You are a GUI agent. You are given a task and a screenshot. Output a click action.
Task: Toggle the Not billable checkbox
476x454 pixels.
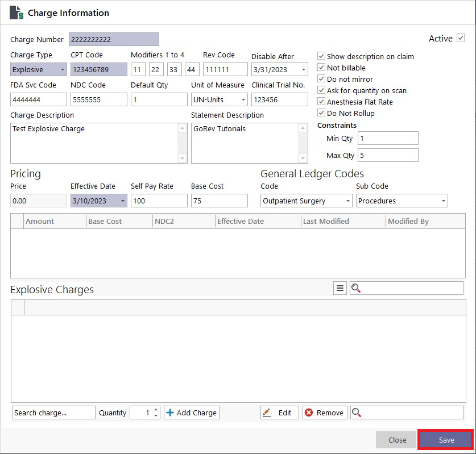[321, 67]
